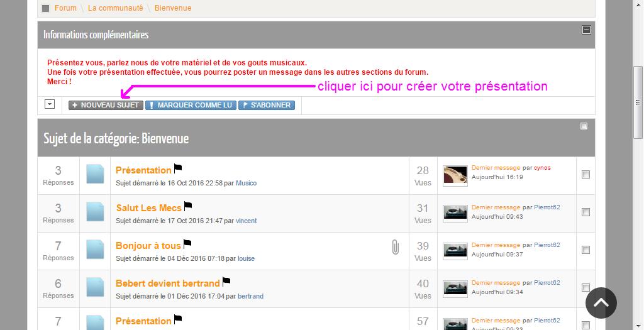This screenshot has height=330, width=644.
Task: Click the scroll-to-top arrow circle button
Action: click(x=601, y=303)
